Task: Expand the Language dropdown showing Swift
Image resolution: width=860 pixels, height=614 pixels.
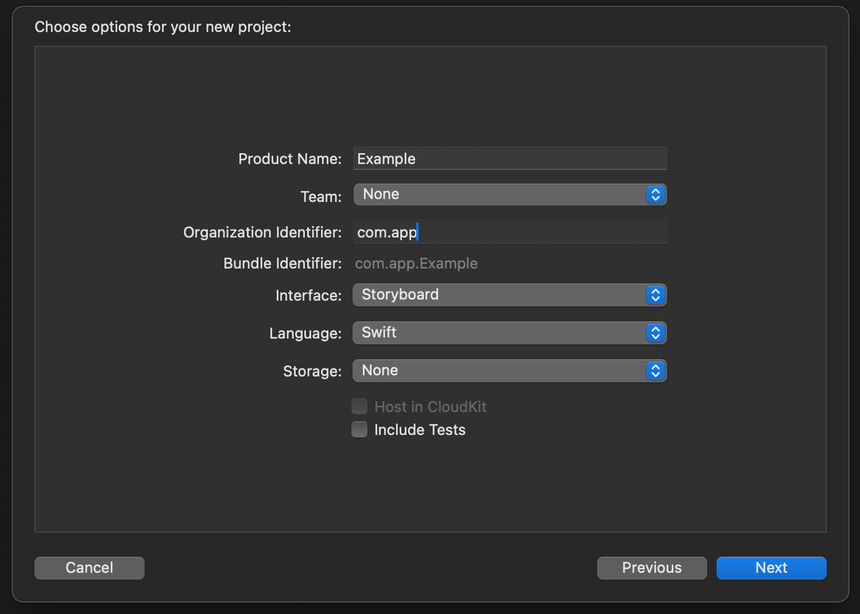Action: (510, 333)
